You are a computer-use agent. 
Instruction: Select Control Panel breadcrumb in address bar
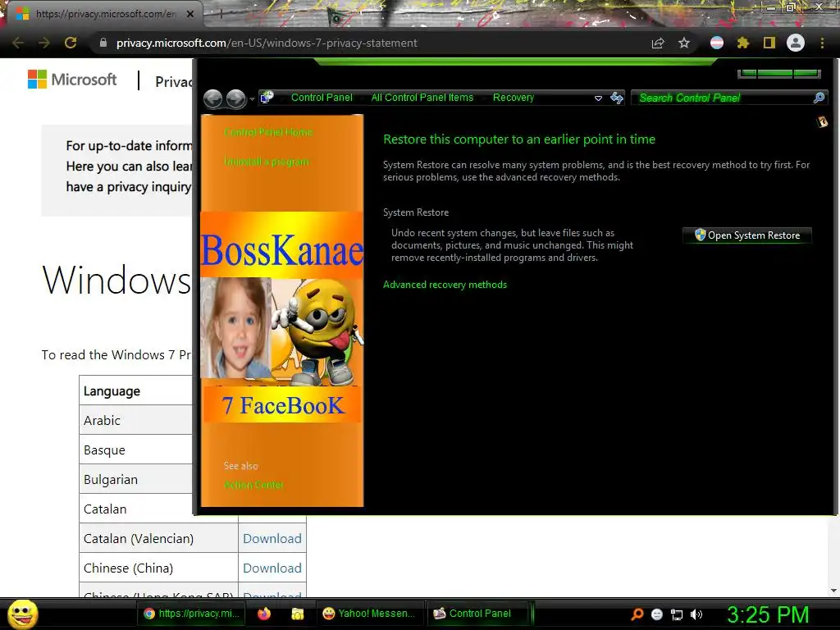(x=322, y=98)
